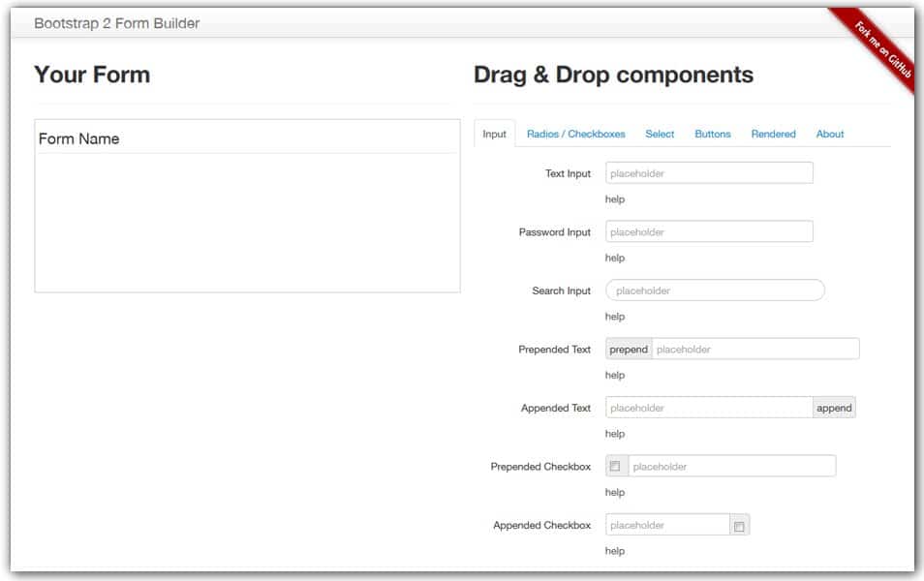Click the Appended Text input field
Screen dimensions: 924x581
coord(707,407)
